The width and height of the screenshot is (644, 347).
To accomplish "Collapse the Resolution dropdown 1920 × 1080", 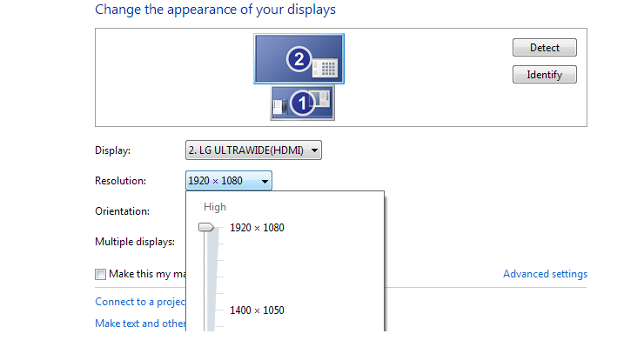I will pos(229,181).
